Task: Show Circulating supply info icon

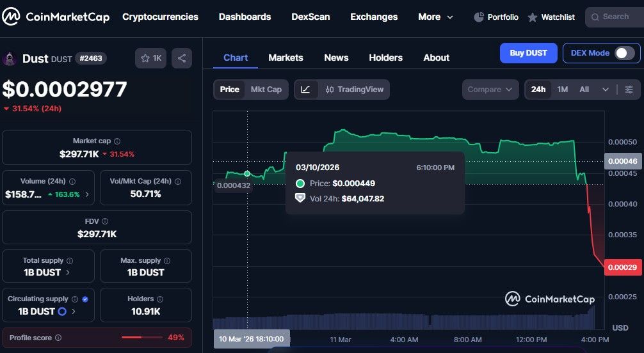Action: coord(75,299)
